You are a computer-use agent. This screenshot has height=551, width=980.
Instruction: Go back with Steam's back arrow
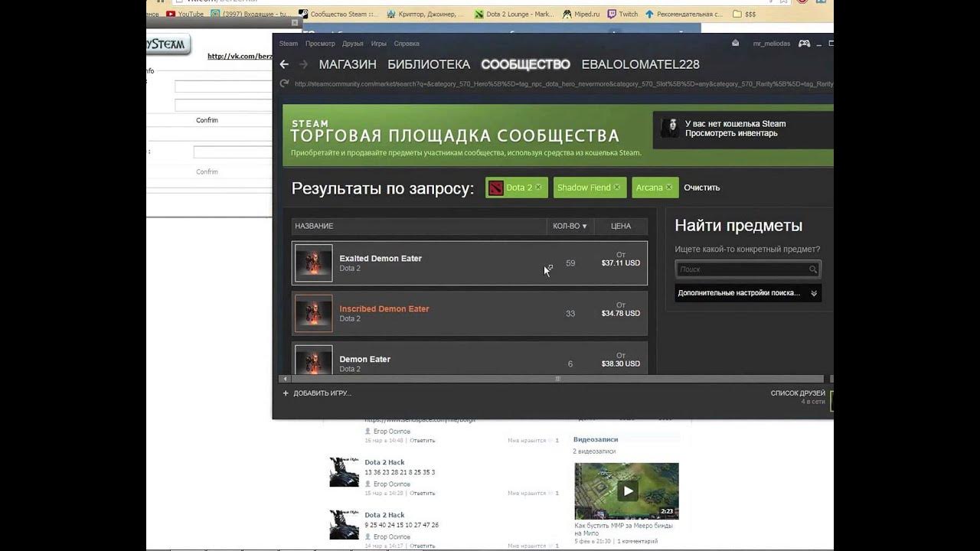[284, 64]
